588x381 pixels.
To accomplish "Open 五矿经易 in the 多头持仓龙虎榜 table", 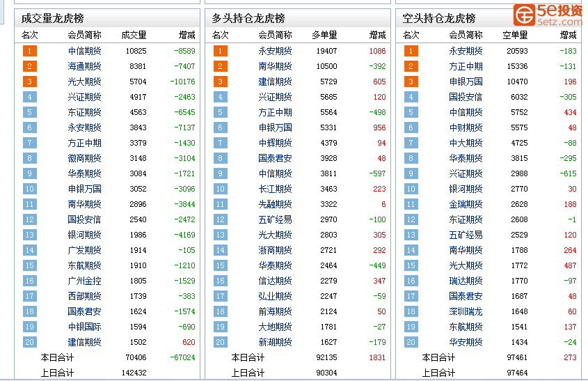I will tap(275, 219).
